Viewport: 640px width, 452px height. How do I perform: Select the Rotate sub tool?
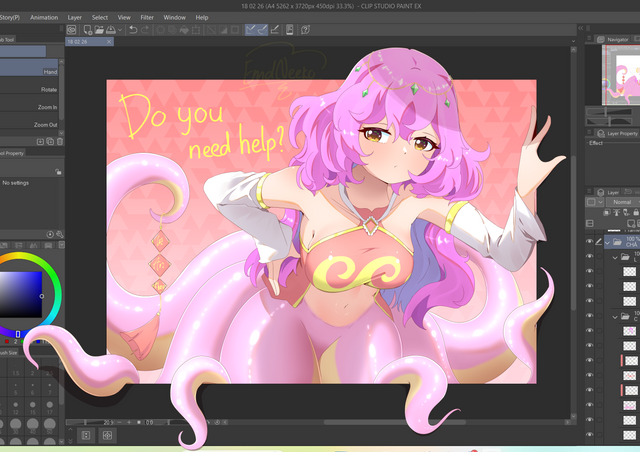point(29,85)
